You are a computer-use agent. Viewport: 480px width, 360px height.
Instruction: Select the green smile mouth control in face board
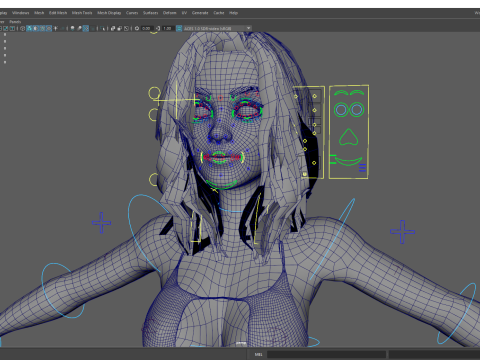349,161
